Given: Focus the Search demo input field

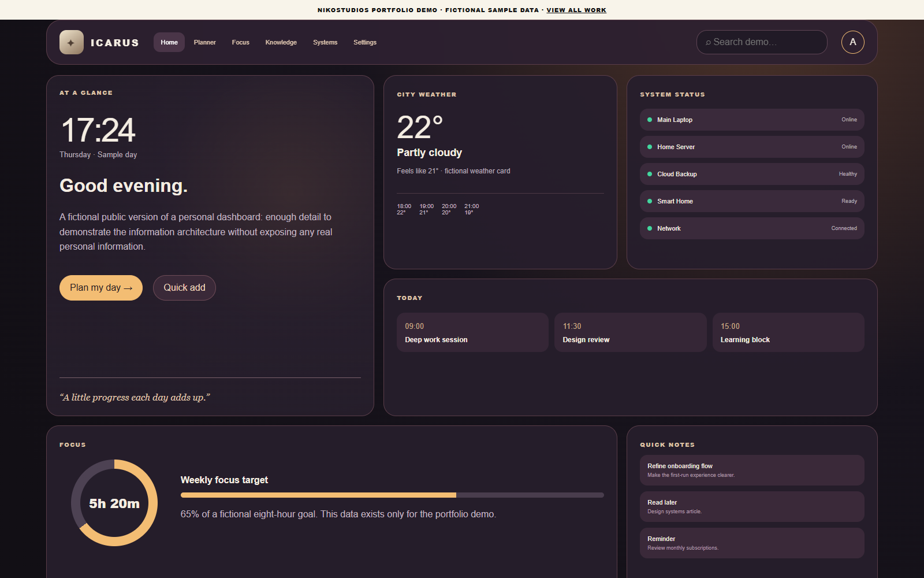Looking at the screenshot, I should click(762, 42).
